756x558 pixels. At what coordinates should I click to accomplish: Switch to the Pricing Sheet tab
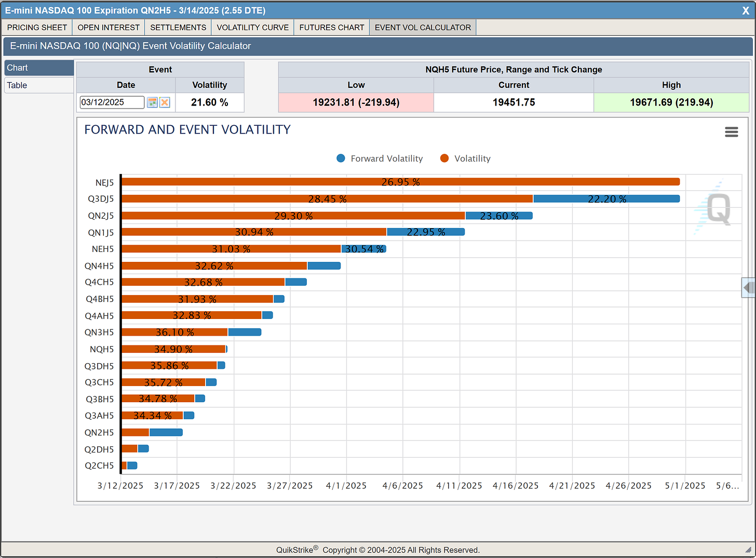(37, 28)
